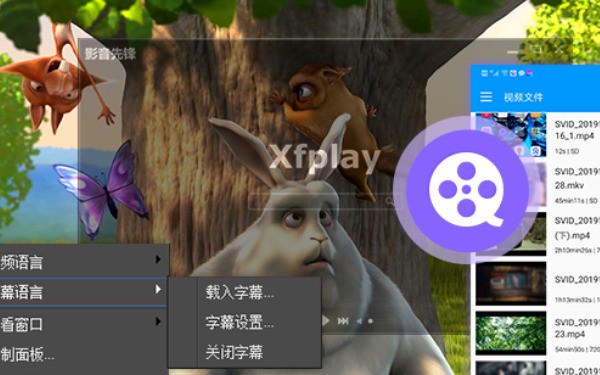Click the 2h13min26s duration label
This screenshot has height=375, width=600.
coord(577,250)
